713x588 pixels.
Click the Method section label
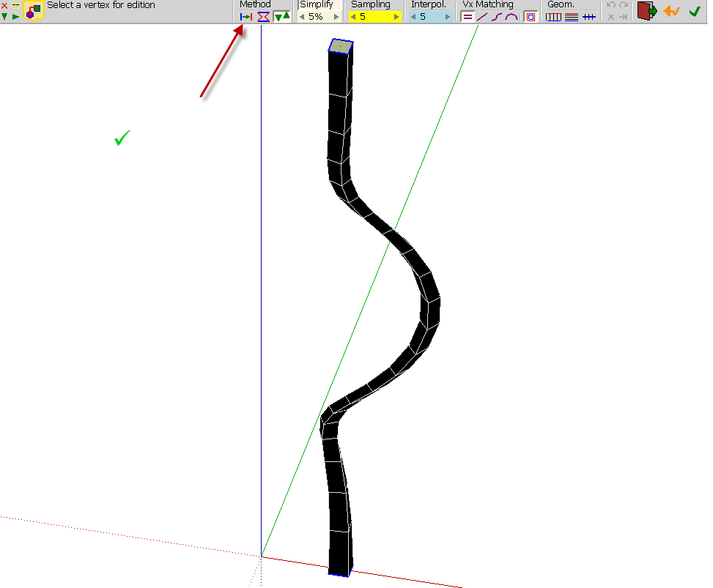(x=255, y=4)
